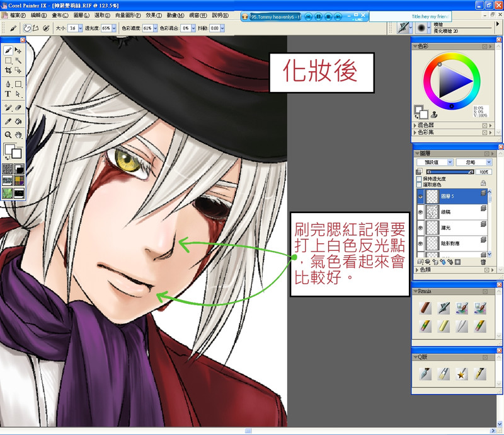Open the 視窗 menu

pos(198,15)
